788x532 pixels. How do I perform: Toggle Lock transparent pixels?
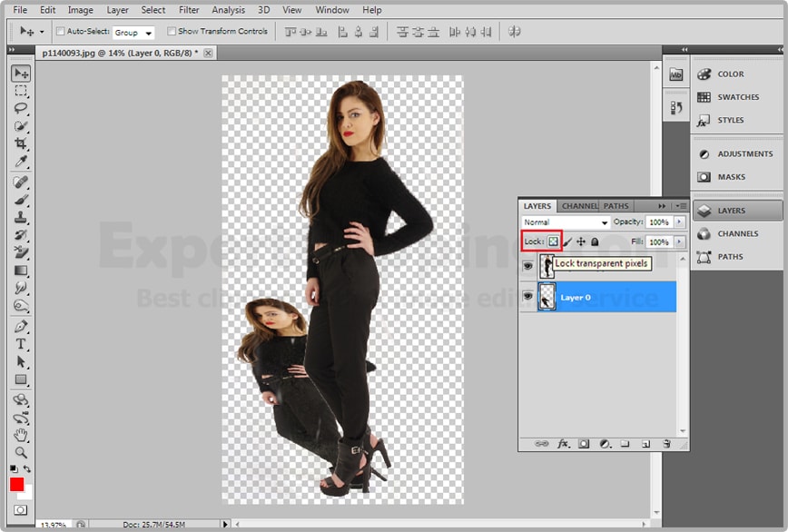point(553,242)
